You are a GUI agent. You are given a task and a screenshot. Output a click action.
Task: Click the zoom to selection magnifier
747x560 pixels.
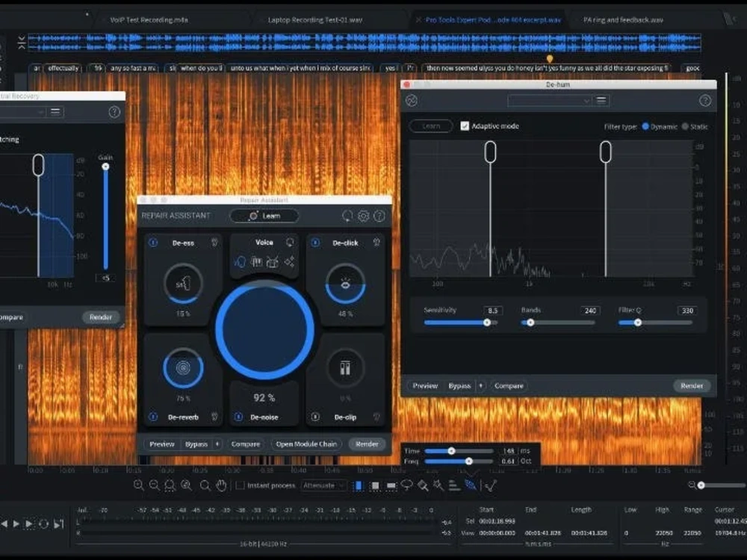pyautogui.click(x=170, y=485)
